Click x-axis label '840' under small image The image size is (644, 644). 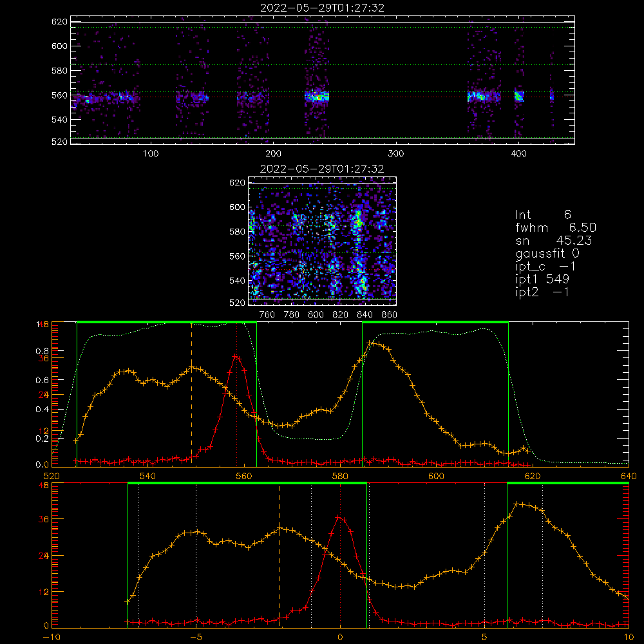pos(365,315)
